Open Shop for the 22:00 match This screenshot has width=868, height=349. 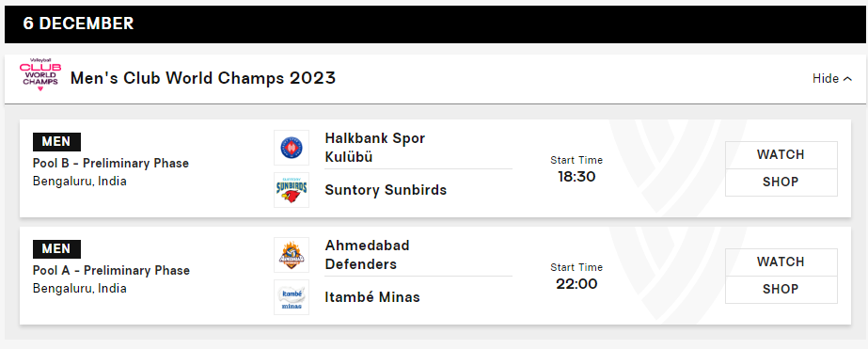pyautogui.click(x=781, y=289)
